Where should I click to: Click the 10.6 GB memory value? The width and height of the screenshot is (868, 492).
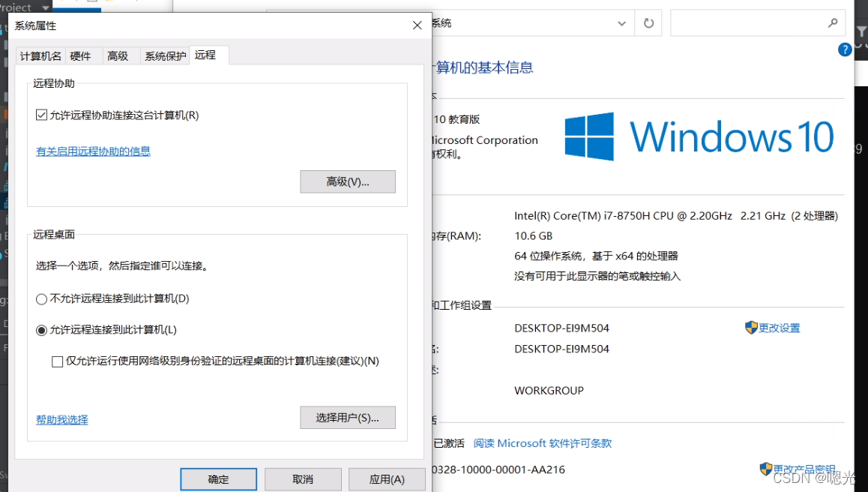[533, 236]
